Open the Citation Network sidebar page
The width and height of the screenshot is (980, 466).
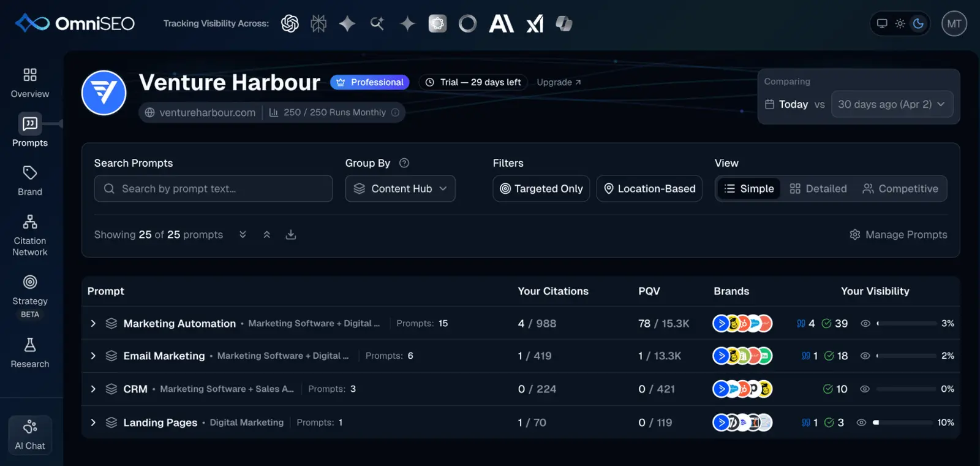(x=30, y=235)
